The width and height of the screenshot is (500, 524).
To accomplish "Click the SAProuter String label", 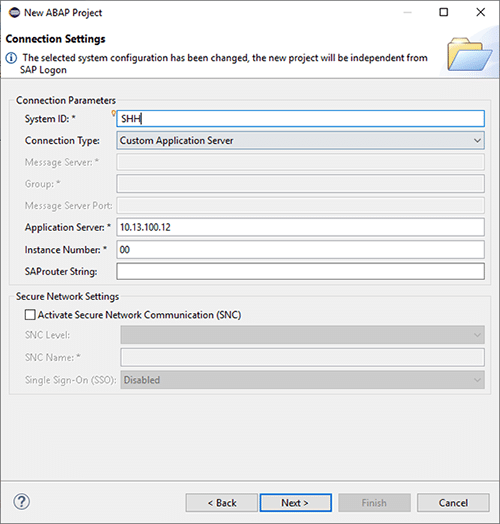I will click(x=61, y=272).
